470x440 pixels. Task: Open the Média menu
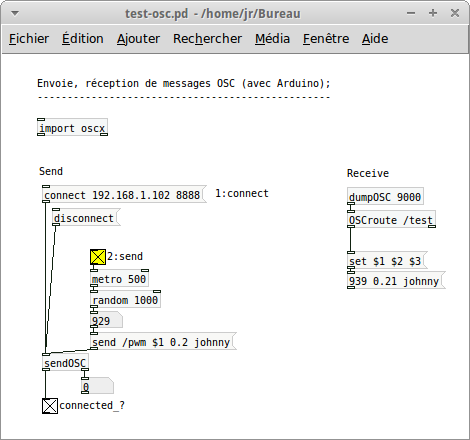(x=272, y=39)
